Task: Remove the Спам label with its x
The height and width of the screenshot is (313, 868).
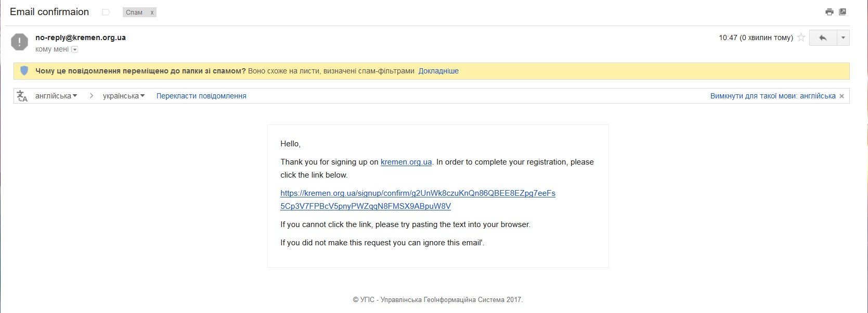Action: pos(152,12)
